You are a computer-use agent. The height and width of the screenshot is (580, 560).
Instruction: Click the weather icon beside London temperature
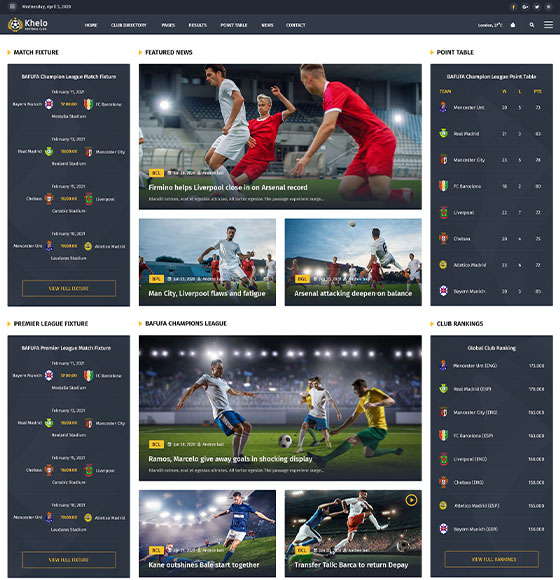513,25
